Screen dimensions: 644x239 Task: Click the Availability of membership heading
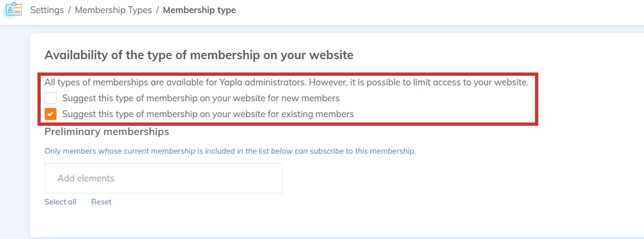(x=199, y=55)
